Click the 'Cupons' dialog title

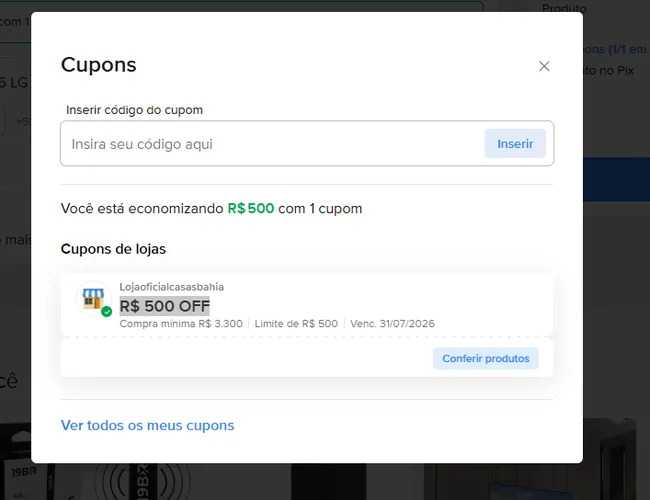click(99, 65)
